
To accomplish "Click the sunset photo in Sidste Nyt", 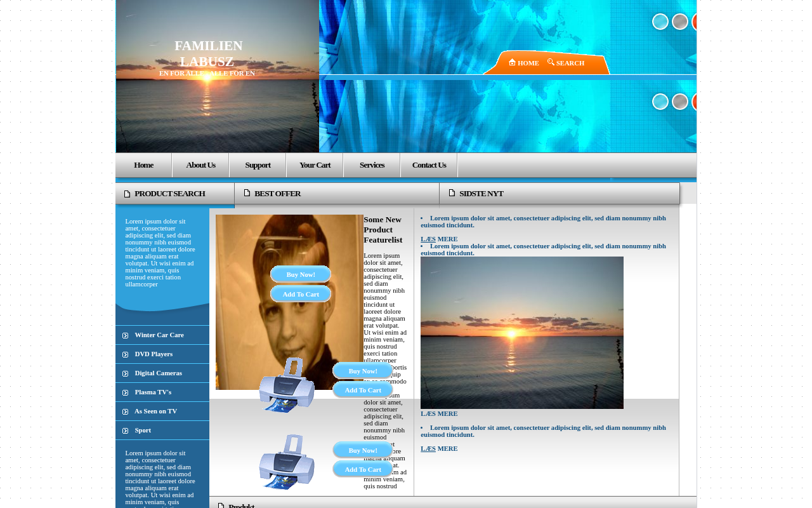I will (x=521, y=333).
